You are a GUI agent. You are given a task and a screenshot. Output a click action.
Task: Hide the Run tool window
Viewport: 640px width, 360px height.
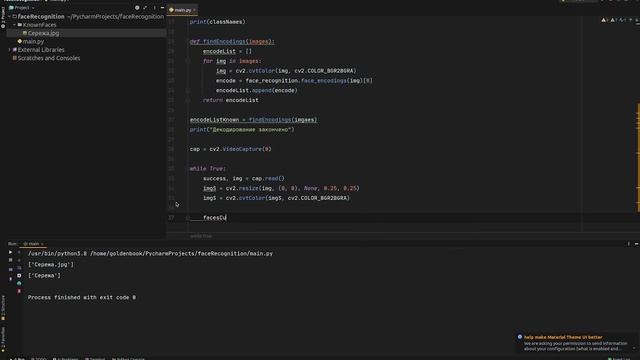pos(636,244)
